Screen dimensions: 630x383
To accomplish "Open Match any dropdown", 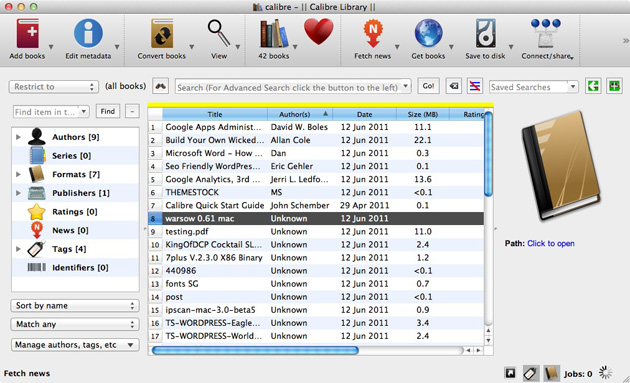I will (75, 324).
